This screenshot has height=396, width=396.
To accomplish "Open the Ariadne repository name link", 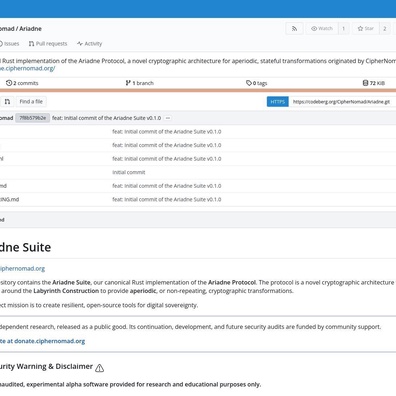I will tap(30, 29).
